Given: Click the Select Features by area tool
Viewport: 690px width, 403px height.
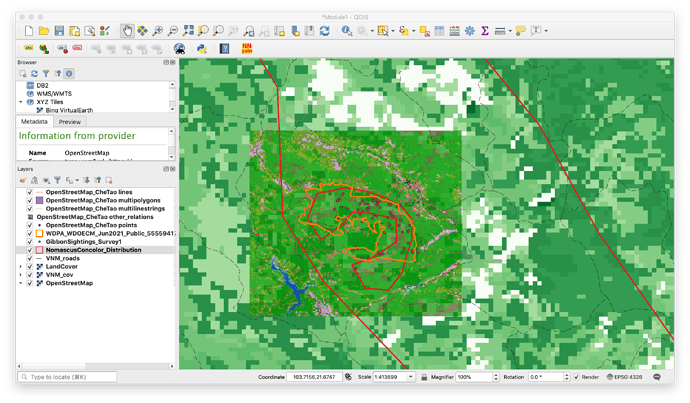Looking at the screenshot, I should click(382, 31).
